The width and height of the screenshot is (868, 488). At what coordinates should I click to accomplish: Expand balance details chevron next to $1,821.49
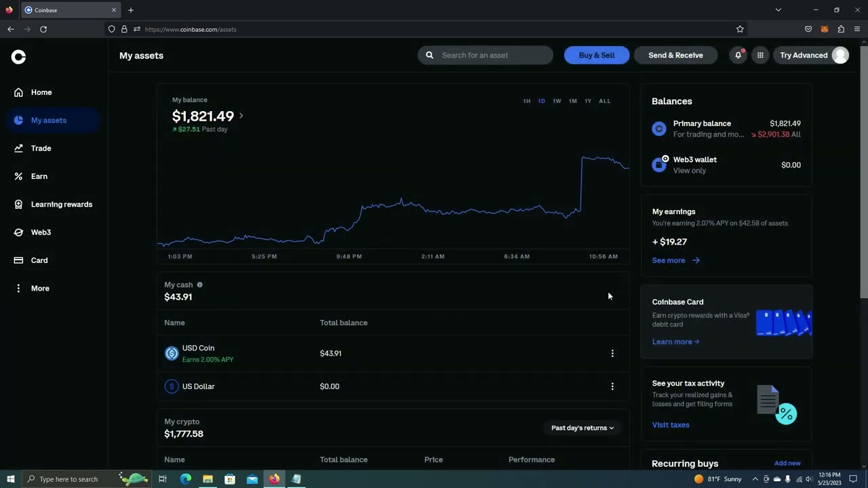[241, 116]
